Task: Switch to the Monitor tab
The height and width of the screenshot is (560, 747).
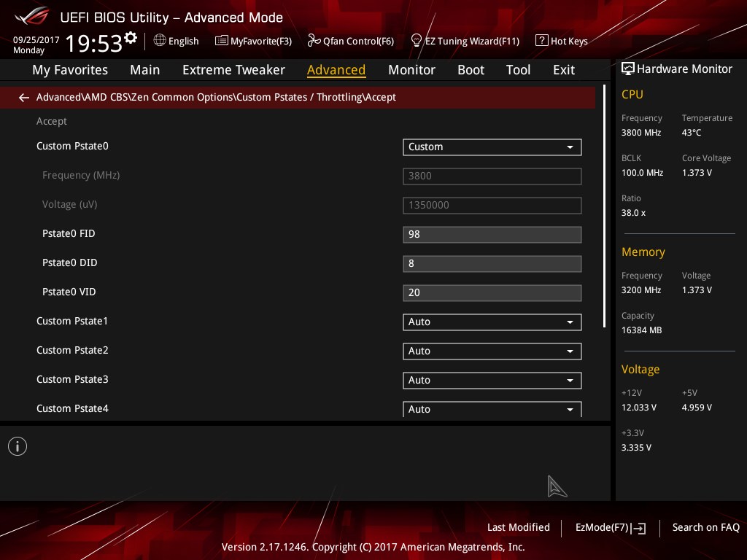Action: [x=411, y=70]
